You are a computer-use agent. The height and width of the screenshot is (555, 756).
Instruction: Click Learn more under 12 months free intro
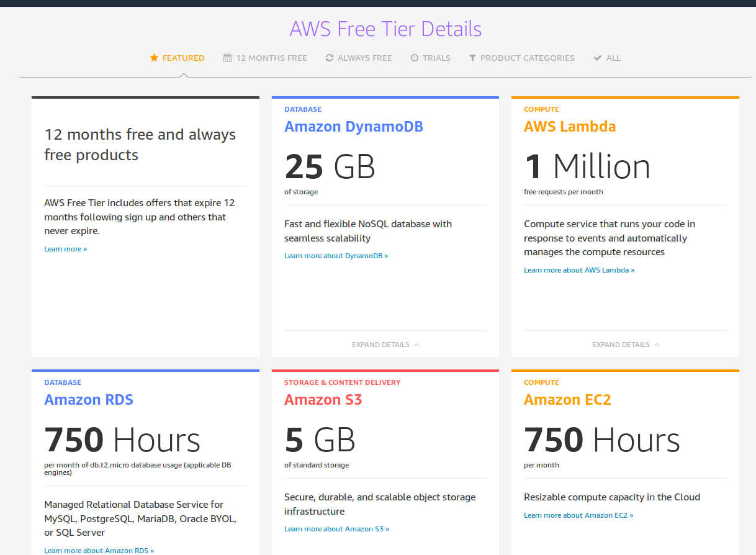click(x=65, y=249)
